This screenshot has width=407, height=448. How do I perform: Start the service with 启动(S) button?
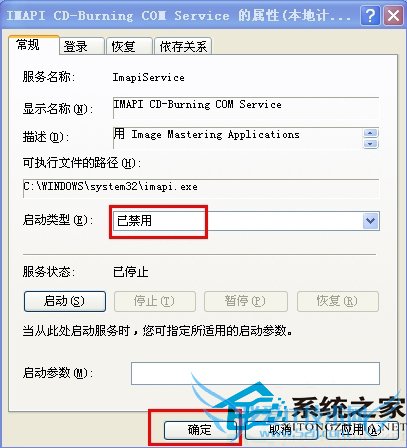(65, 301)
